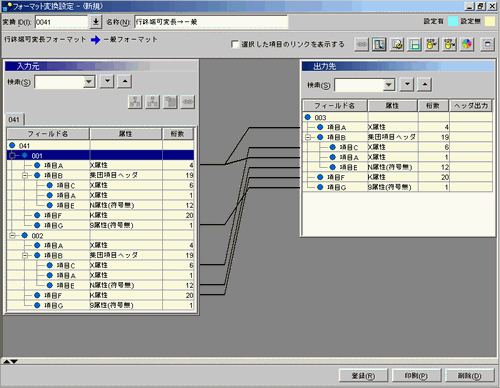Select the 041 tab

[x=14, y=120]
